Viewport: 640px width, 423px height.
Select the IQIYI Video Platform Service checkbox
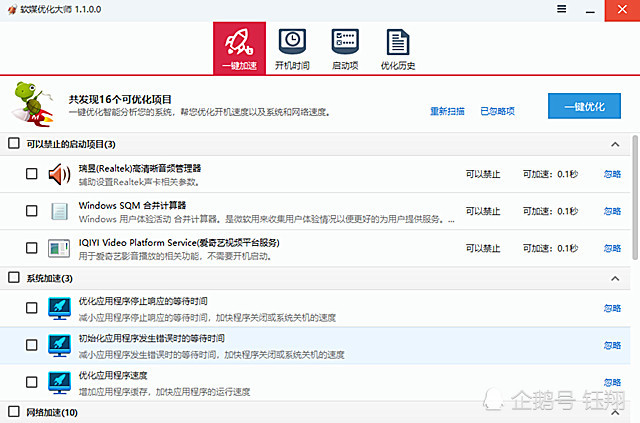31,248
